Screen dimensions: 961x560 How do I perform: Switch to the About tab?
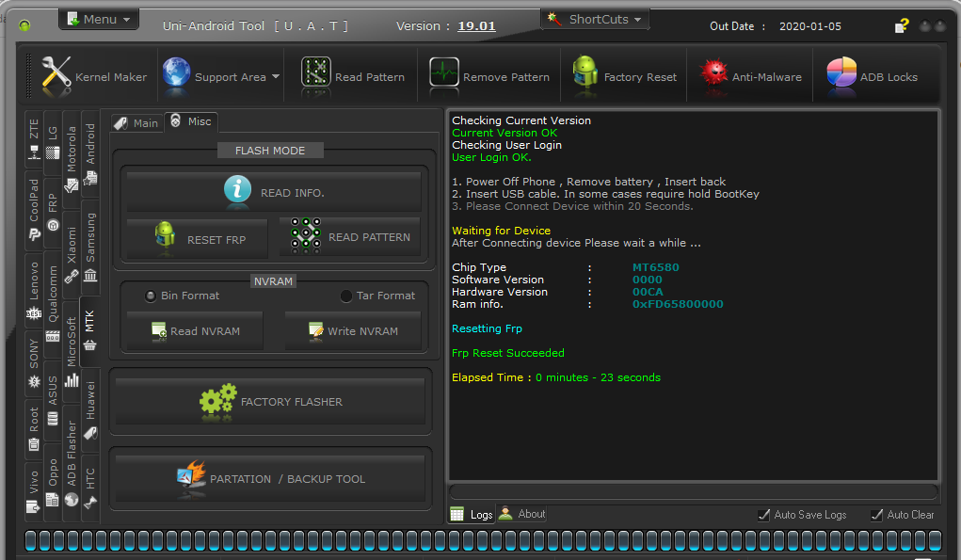521,514
